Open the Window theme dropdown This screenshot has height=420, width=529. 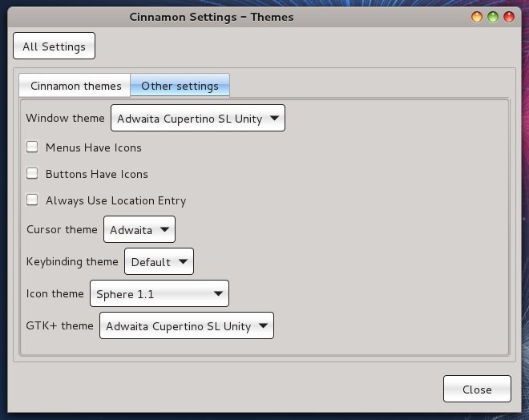[x=197, y=119]
